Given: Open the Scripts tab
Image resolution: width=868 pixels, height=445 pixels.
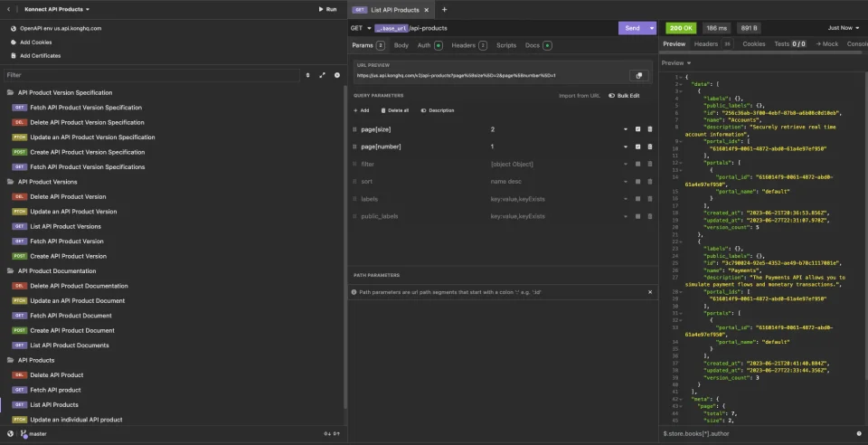Looking at the screenshot, I should click(506, 45).
